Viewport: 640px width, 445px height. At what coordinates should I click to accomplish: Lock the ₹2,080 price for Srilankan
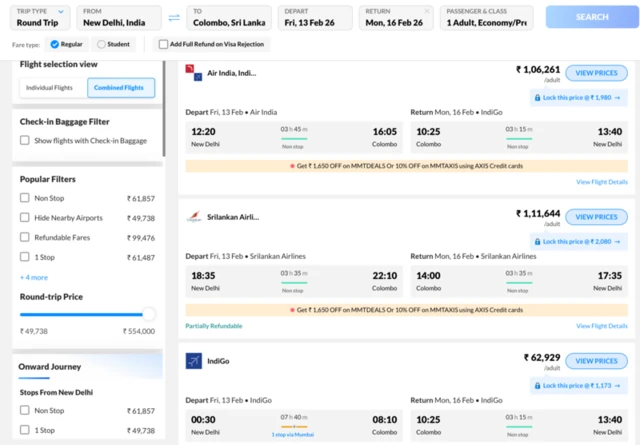[580, 241]
